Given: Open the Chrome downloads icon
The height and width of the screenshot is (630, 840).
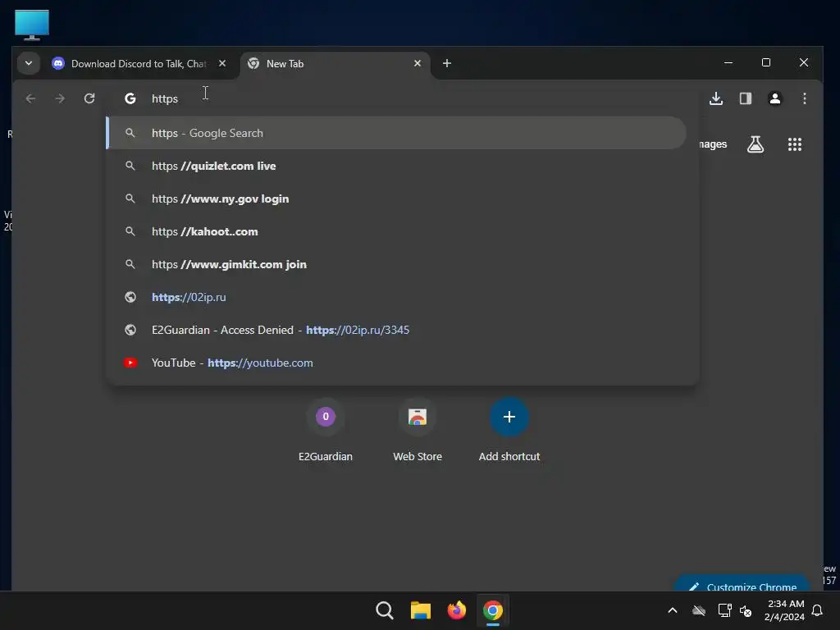Looking at the screenshot, I should coord(716,98).
